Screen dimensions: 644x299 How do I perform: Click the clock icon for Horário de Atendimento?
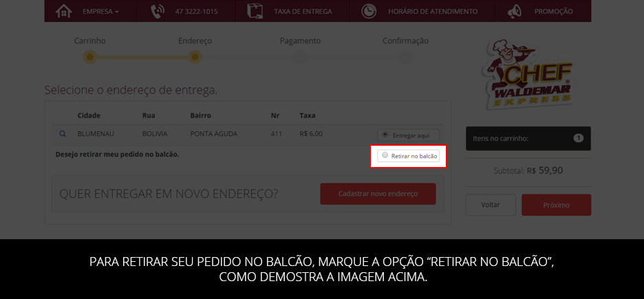[369, 11]
